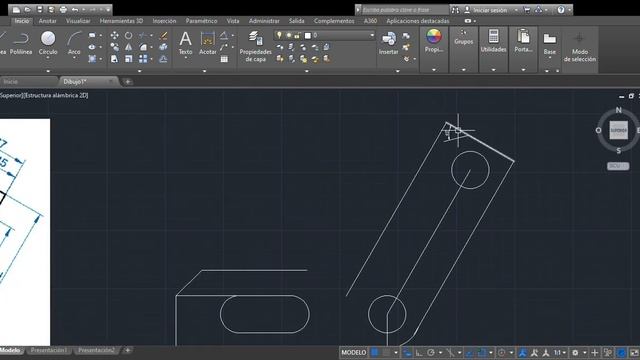Open the Paramétrico ribbon tab
This screenshot has width=640, height=360.
pyautogui.click(x=201, y=21)
